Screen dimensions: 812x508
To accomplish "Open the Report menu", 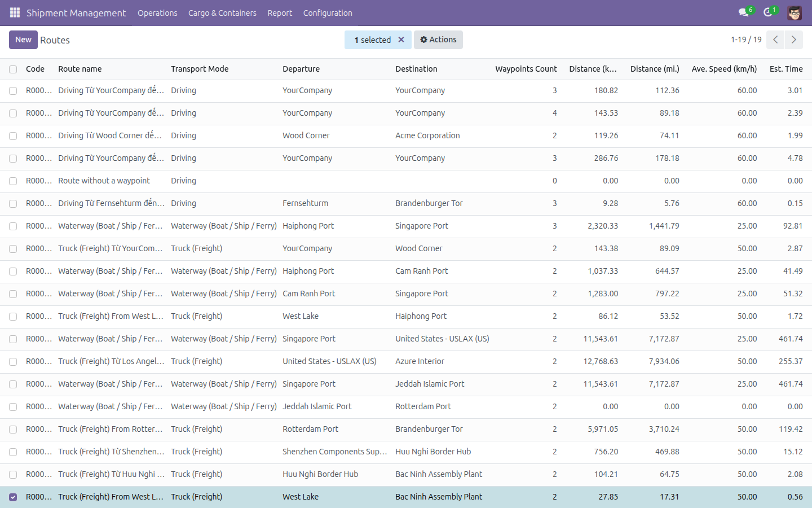I will (280, 12).
